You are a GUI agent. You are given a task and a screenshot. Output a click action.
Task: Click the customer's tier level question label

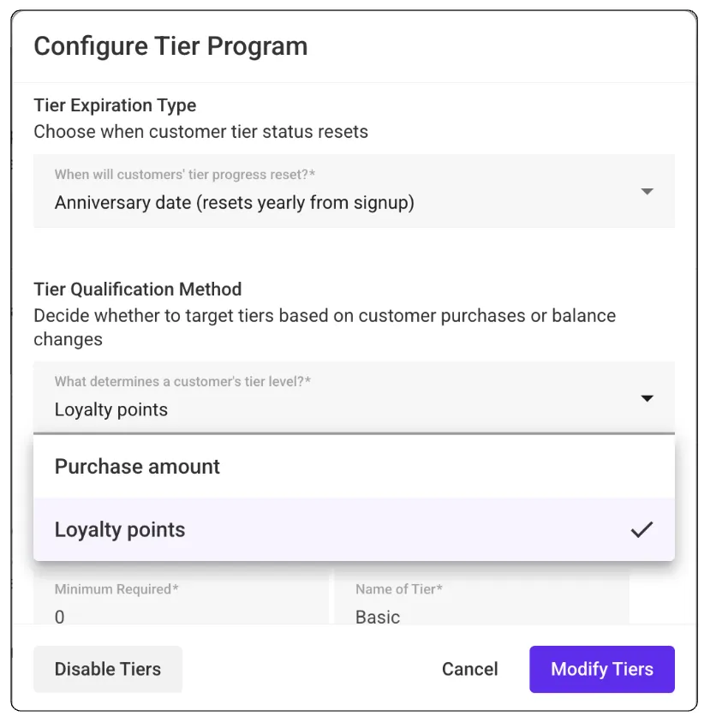(x=182, y=381)
